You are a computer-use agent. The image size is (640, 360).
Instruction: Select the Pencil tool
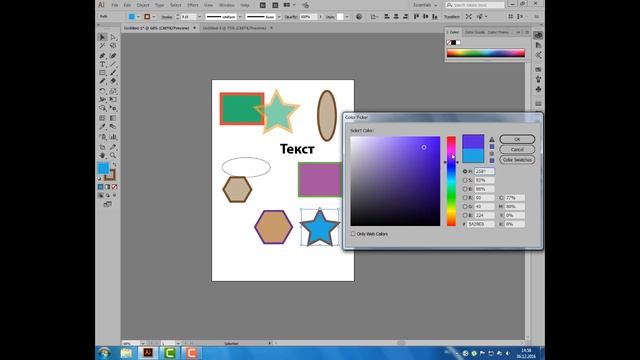102,82
